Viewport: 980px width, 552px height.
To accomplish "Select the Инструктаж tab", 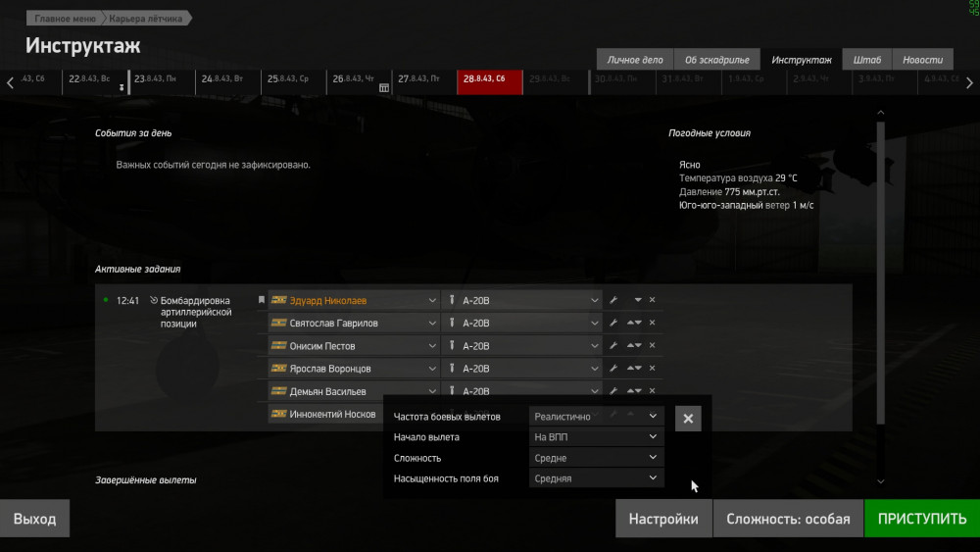I will click(x=802, y=60).
